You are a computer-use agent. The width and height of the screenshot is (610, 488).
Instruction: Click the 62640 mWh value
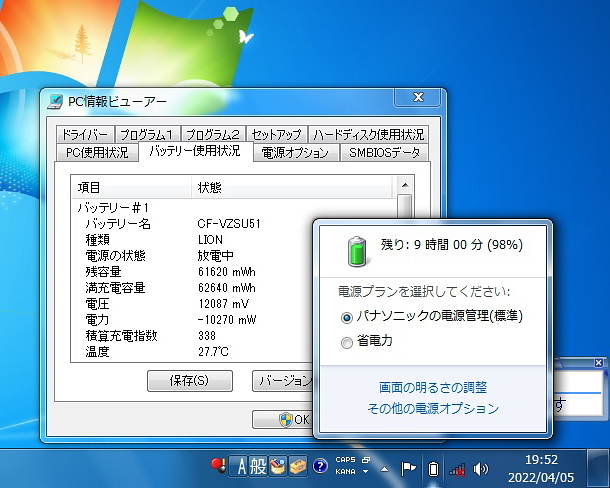pyautogui.click(x=227, y=288)
